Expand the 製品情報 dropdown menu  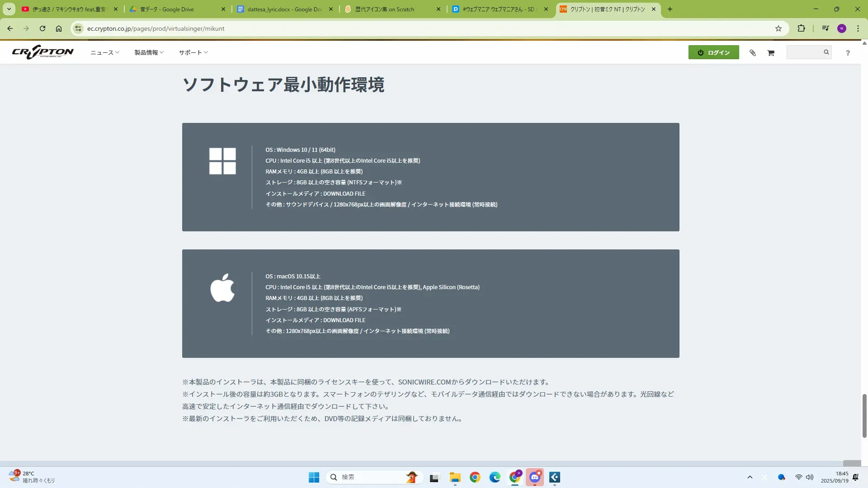coord(149,52)
